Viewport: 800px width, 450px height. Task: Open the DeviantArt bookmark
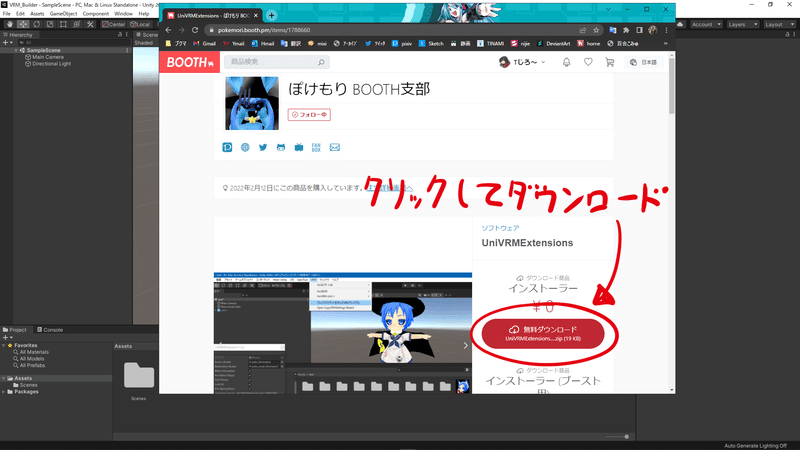(554, 44)
